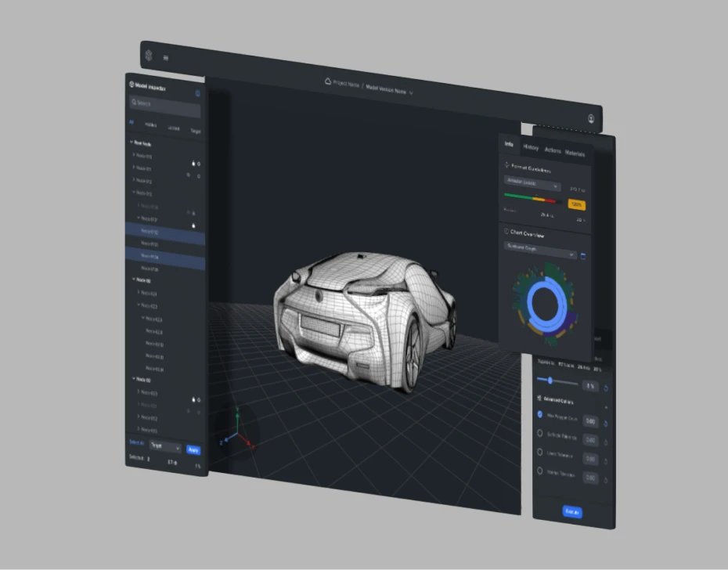Image resolution: width=728 pixels, height=570 pixels.
Task: Click the blue Execute button
Action: click(572, 512)
